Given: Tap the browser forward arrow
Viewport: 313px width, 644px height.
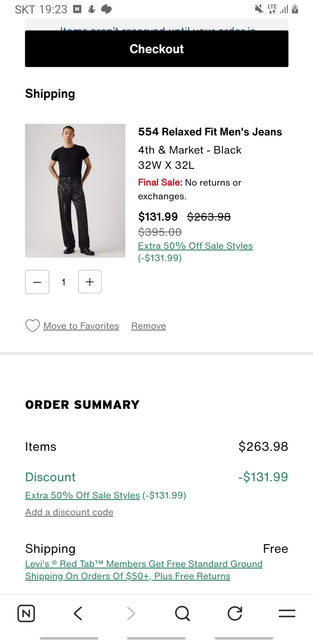Looking at the screenshot, I should [x=131, y=613].
